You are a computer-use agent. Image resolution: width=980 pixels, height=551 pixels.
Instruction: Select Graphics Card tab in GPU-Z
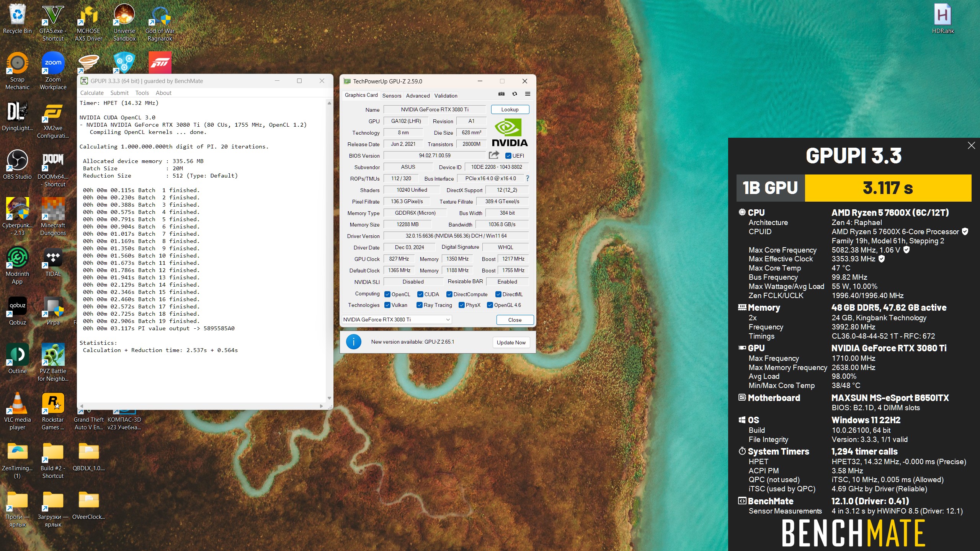click(361, 95)
